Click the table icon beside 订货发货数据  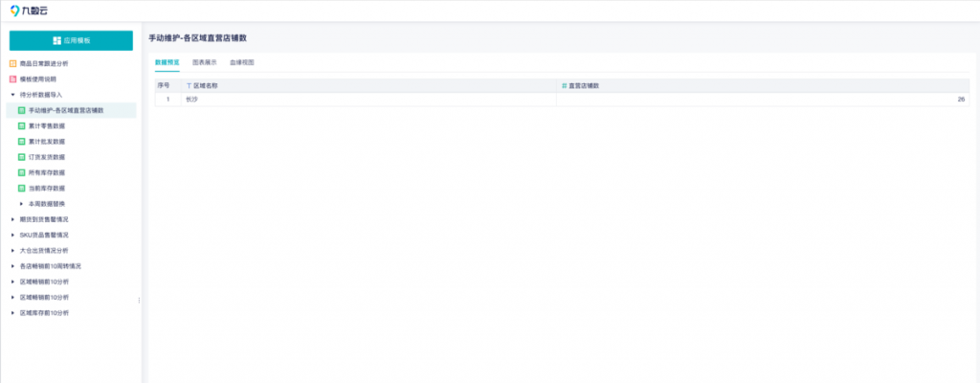pos(22,157)
